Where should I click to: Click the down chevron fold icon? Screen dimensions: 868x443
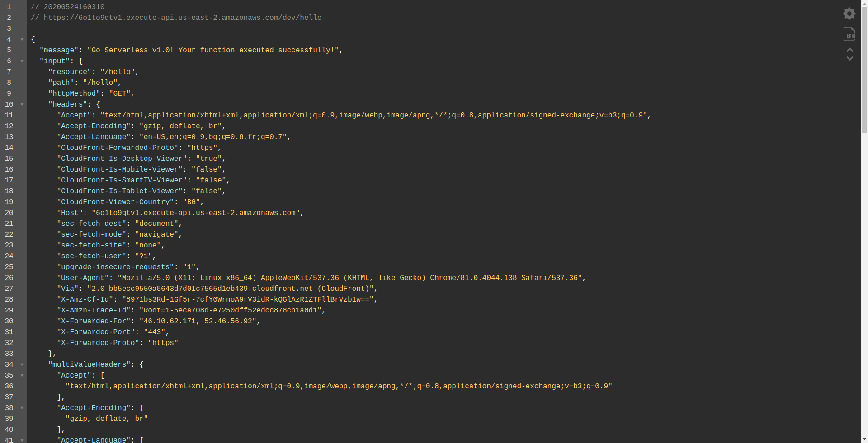click(x=850, y=59)
